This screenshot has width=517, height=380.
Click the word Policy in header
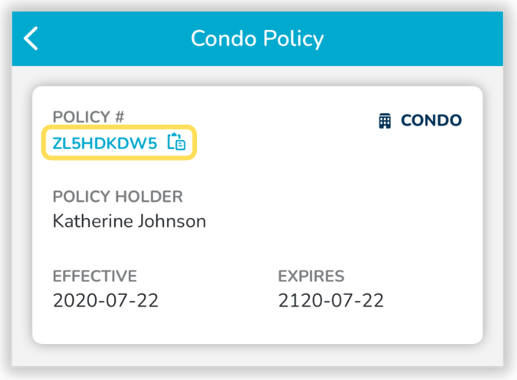(293, 39)
